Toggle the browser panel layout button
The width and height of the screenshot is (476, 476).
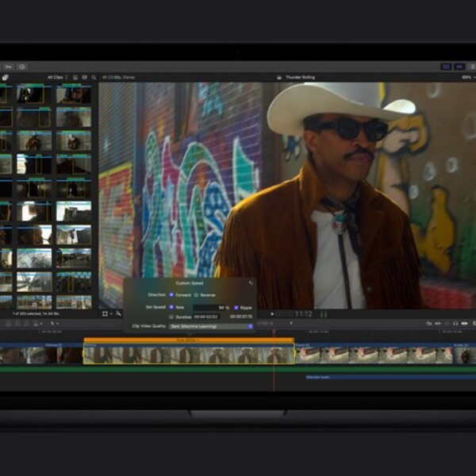(x=446, y=67)
